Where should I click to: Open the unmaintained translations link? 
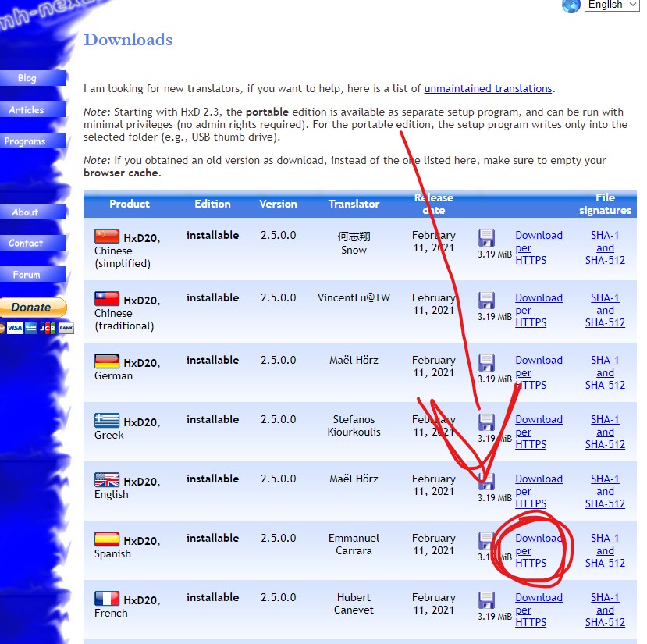point(488,88)
